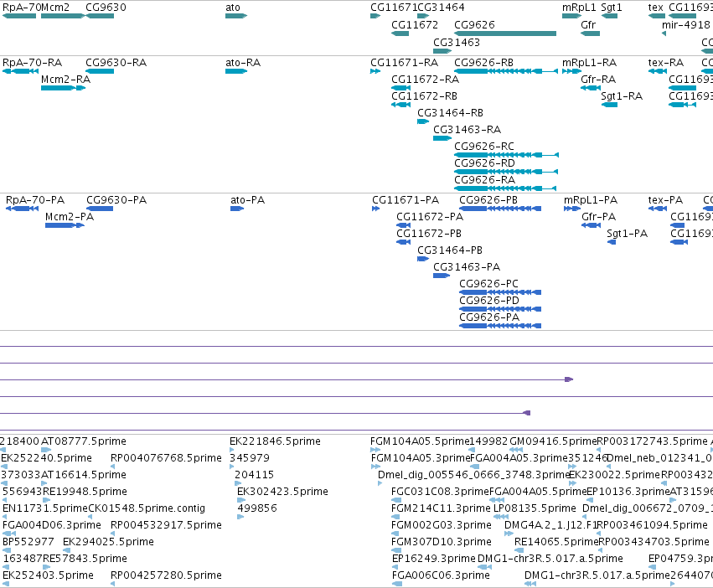The width and height of the screenshot is (713, 588).
Task: Select the "AT08777.5prime" EST label
Action: 84,441
